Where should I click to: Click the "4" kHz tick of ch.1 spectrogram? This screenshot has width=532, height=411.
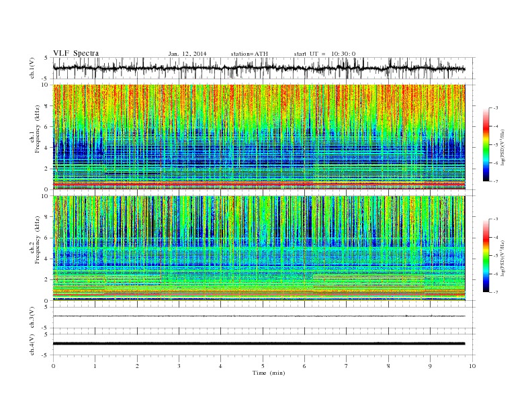pyautogui.click(x=46, y=148)
